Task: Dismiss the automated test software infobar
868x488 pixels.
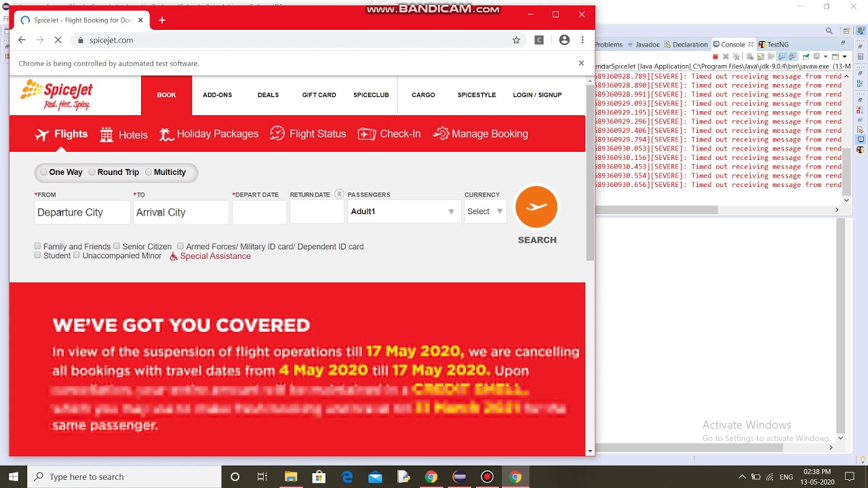Action: 580,63
